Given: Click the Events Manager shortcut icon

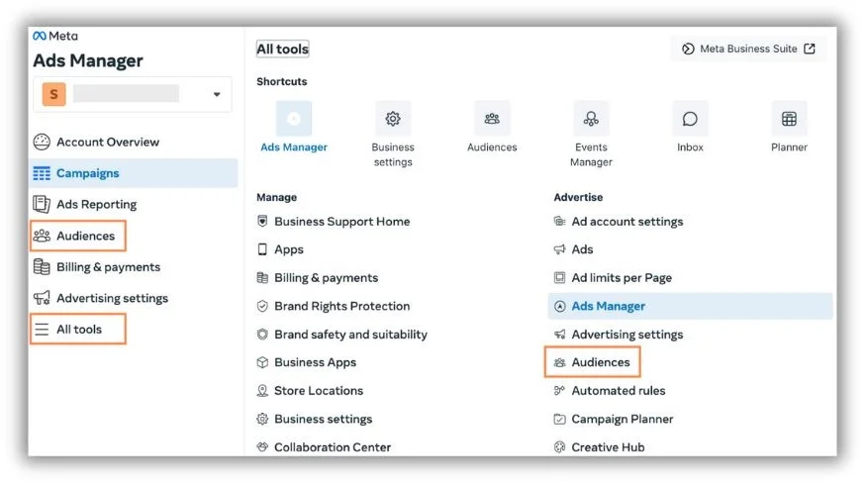Looking at the screenshot, I should [x=591, y=119].
